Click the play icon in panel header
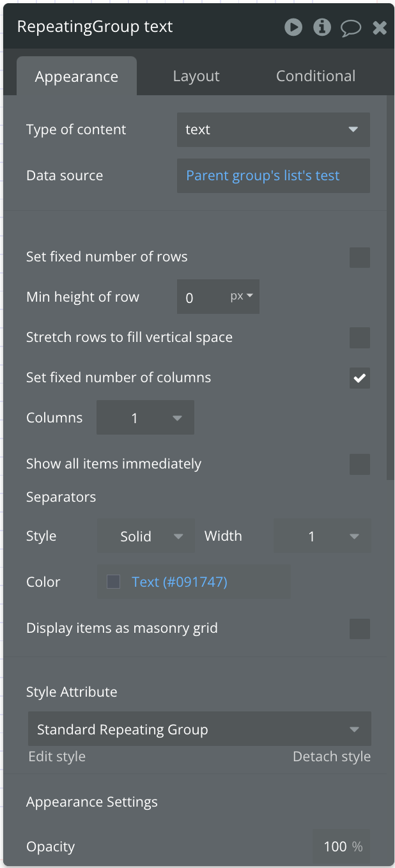The height and width of the screenshot is (868, 395). pos(293,27)
